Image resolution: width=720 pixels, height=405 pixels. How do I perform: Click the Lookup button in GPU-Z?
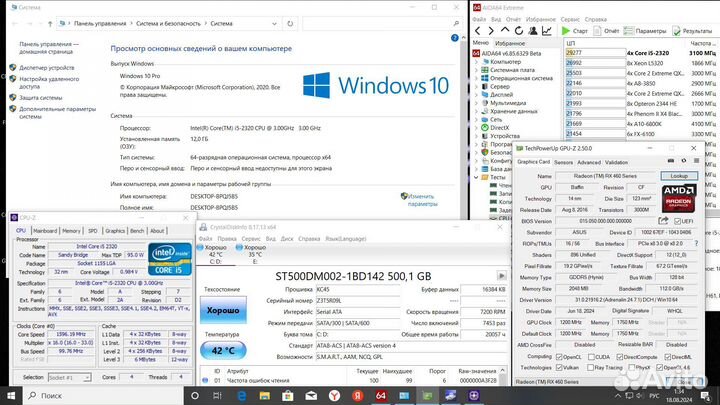pos(679,176)
